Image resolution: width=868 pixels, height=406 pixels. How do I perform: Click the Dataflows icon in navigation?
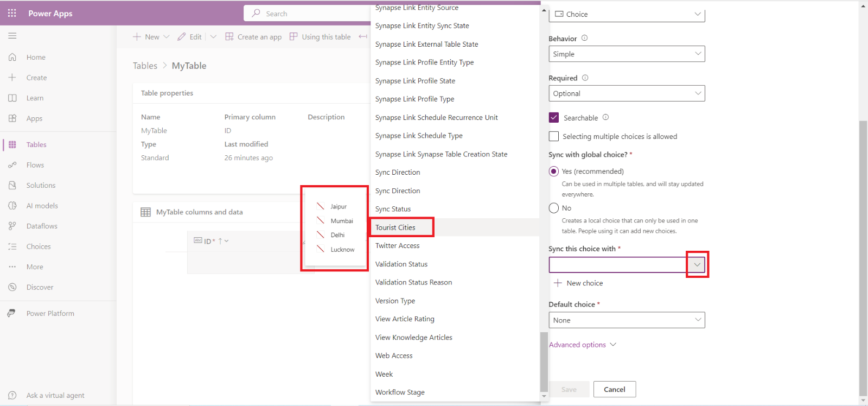click(x=12, y=226)
